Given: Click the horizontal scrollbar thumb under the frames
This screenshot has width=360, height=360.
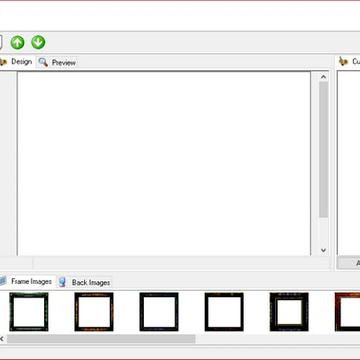Looking at the screenshot, I should pyautogui.click(x=101, y=339).
